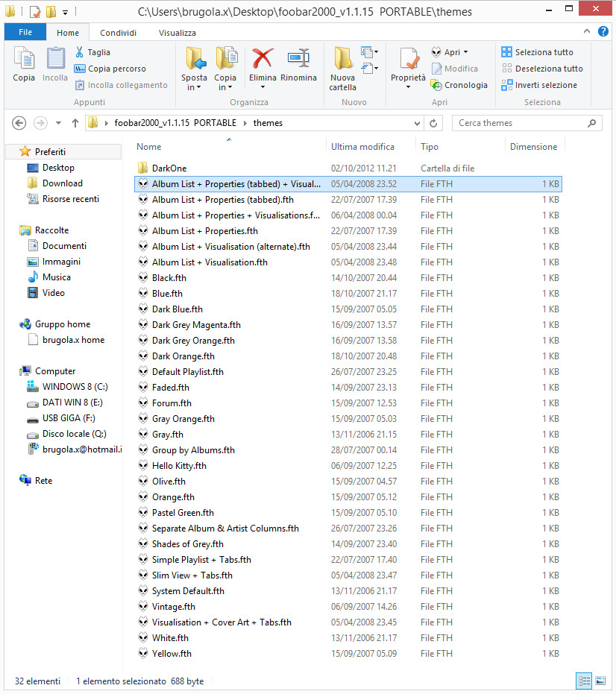Open the DarkOne folder

point(169,168)
